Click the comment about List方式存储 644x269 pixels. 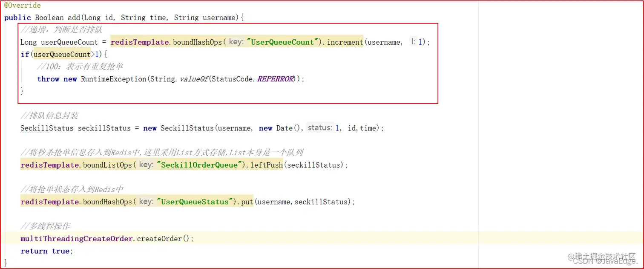pos(162,153)
